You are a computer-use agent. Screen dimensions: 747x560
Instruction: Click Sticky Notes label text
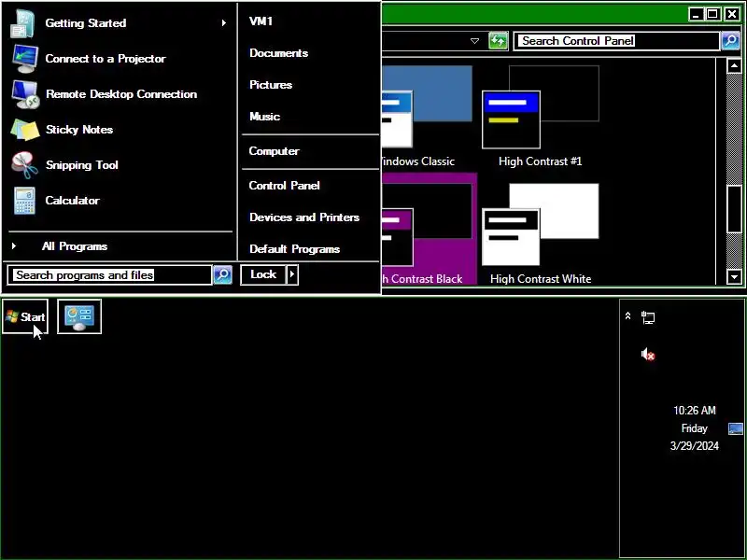pos(79,130)
